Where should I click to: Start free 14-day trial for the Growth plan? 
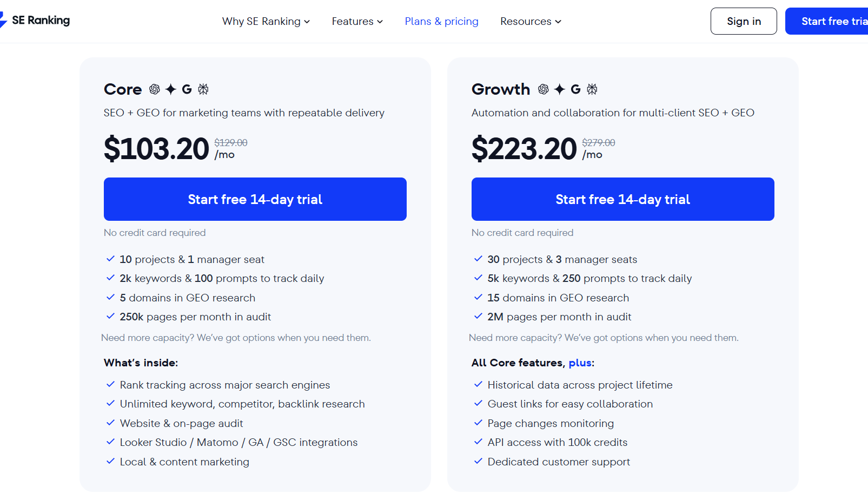tap(622, 199)
